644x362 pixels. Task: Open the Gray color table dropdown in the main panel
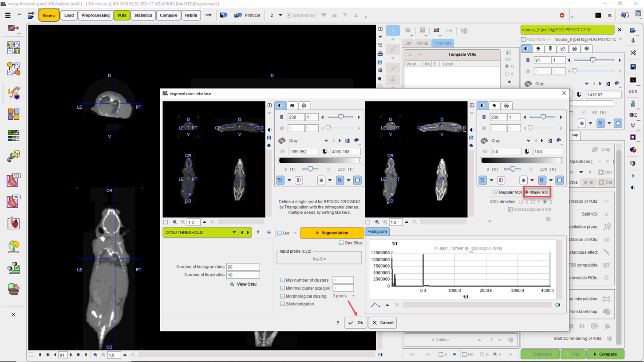pyautogui.click(x=587, y=83)
